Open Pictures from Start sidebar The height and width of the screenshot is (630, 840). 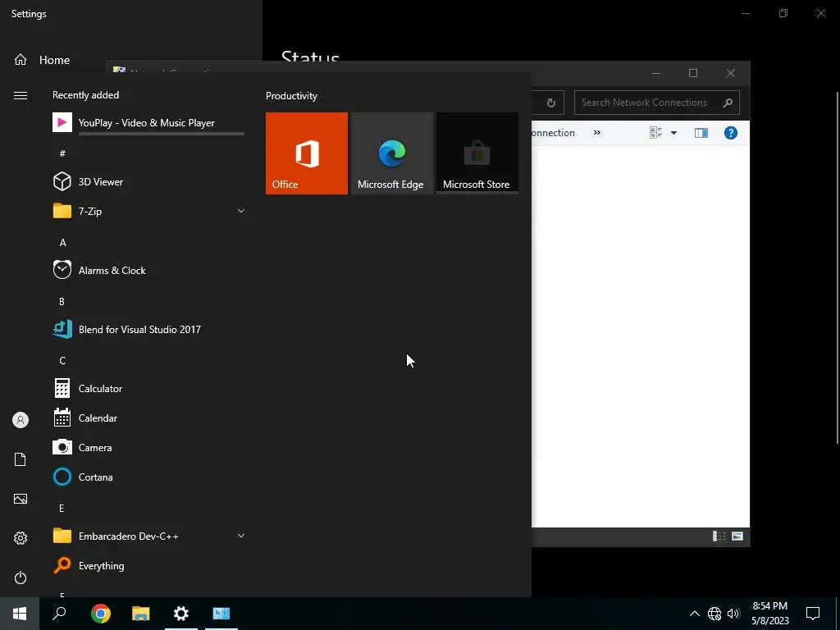click(21, 499)
